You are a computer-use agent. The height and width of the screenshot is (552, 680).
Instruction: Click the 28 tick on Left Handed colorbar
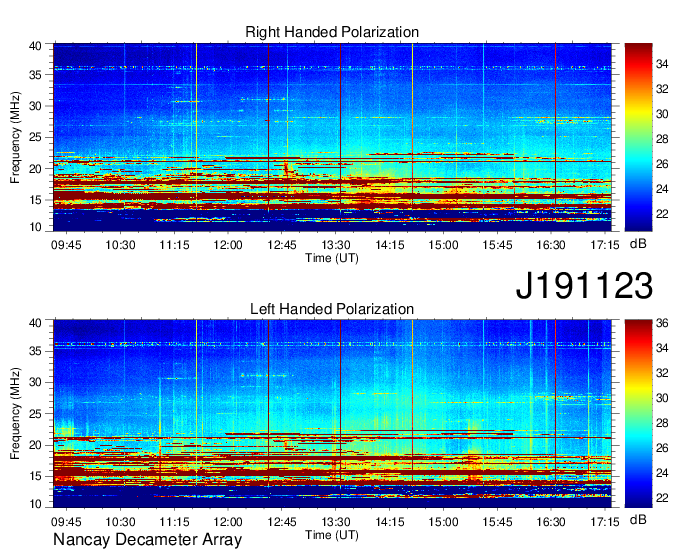point(662,423)
